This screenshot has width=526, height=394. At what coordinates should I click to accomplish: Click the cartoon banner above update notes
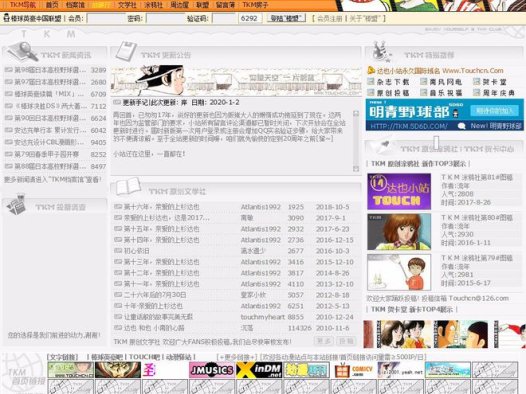[235, 80]
